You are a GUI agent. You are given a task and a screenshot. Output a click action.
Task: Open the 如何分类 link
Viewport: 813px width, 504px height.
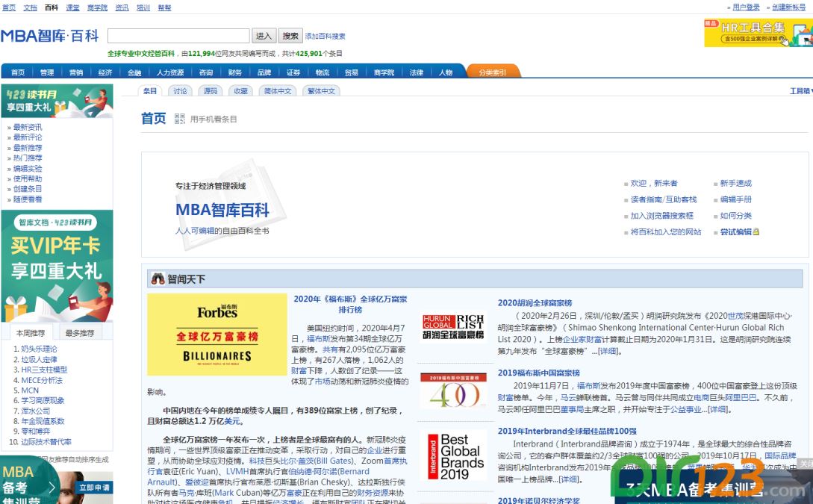(736, 216)
